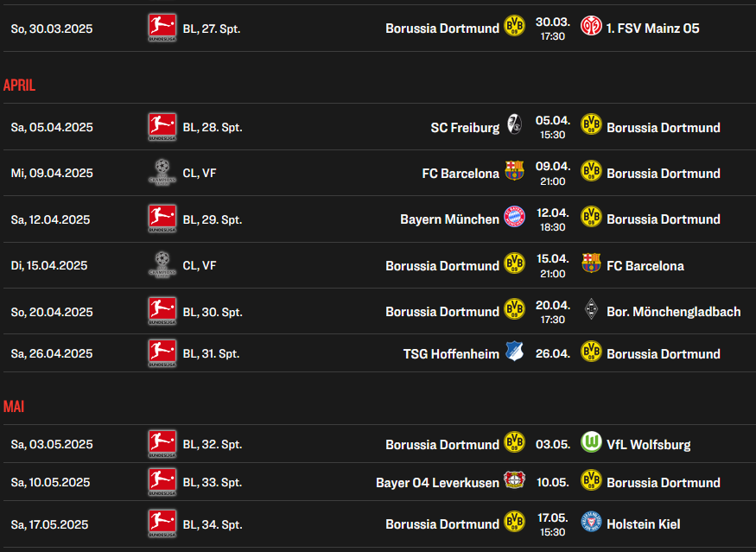Viewport: 756px width, 552px height.
Task: Open the Holstein Kiel team link
Action: coord(643,524)
